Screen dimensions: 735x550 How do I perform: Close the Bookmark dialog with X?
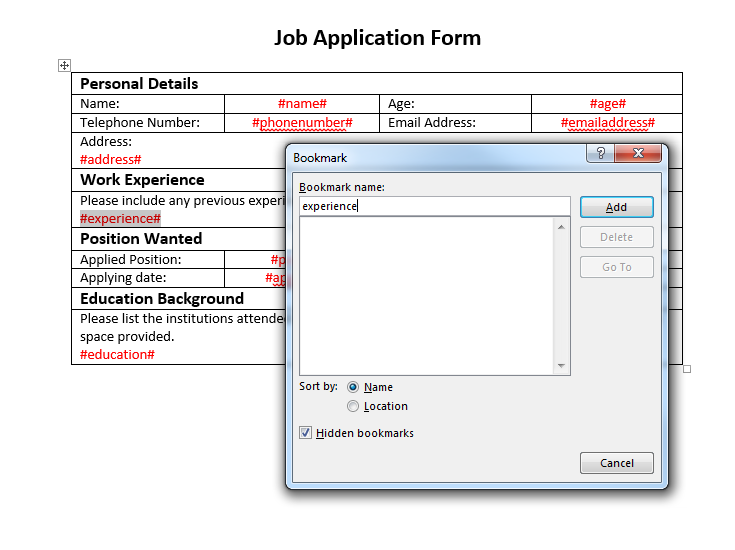pos(638,153)
